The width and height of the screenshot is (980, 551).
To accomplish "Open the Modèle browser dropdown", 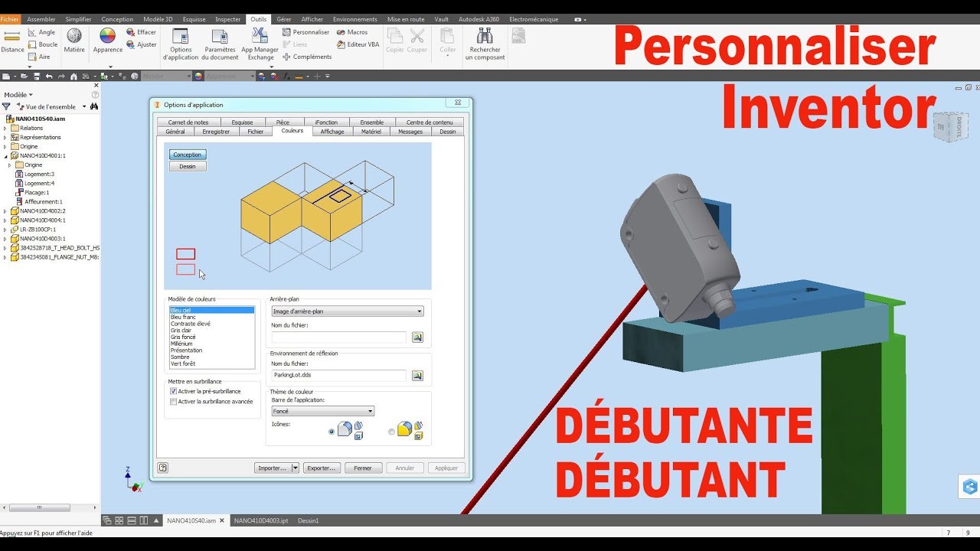I will [x=18, y=95].
